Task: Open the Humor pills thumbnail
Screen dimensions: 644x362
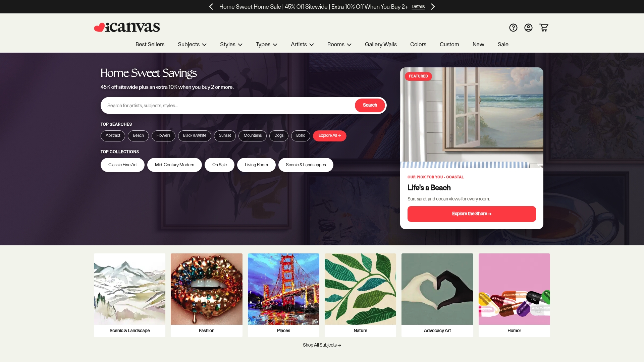Action: (514, 289)
